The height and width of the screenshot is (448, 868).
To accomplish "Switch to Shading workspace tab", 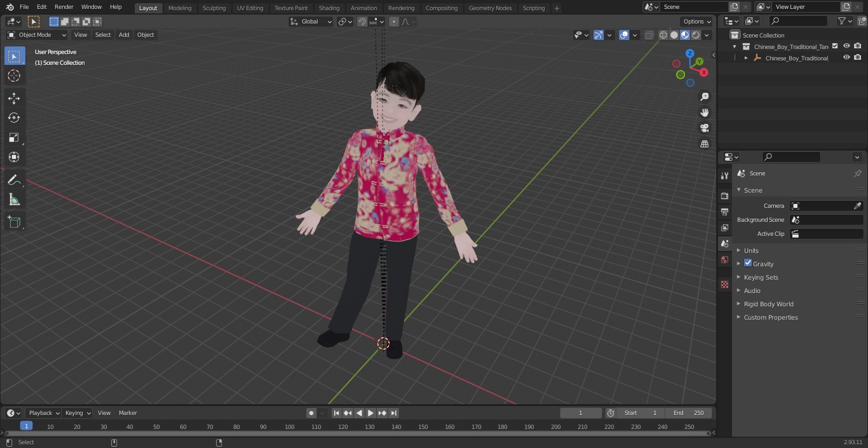I will [329, 8].
